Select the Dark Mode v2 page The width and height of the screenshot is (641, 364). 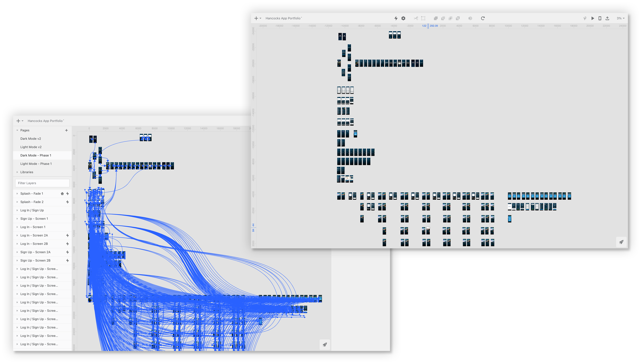point(31,139)
